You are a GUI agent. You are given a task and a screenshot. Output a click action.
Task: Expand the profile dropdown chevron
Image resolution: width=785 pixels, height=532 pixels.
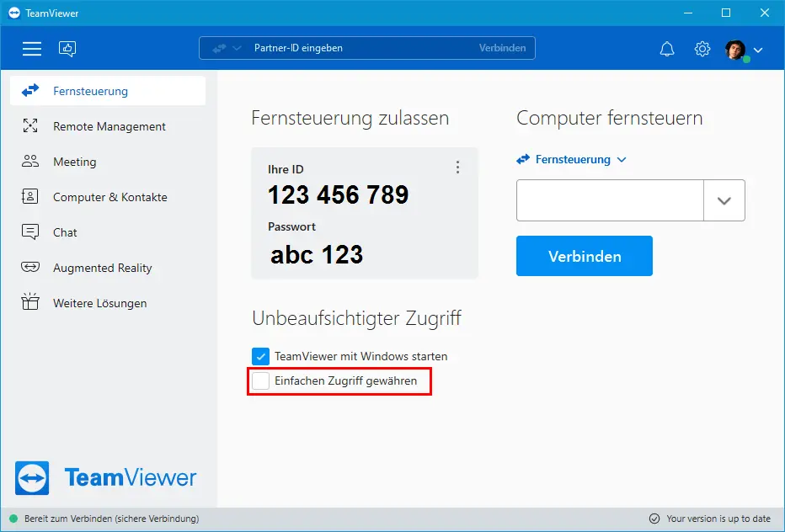point(758,50)
